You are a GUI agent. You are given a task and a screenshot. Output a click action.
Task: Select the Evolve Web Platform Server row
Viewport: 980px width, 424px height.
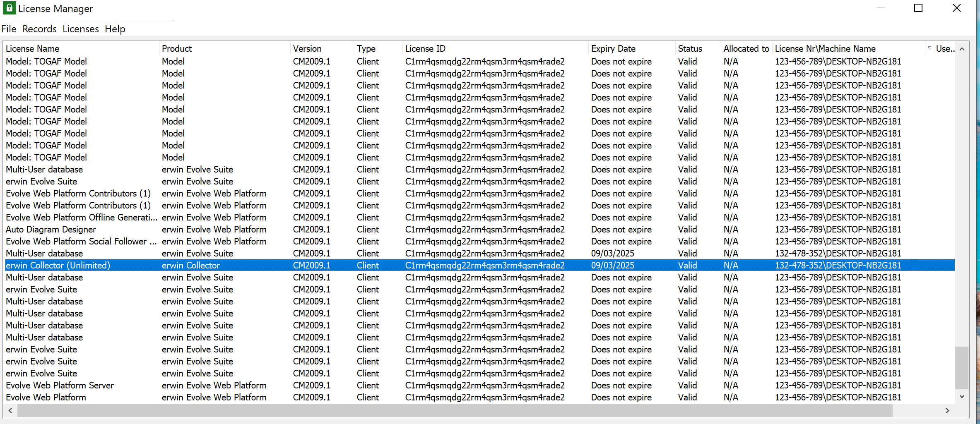click(479, 385)
